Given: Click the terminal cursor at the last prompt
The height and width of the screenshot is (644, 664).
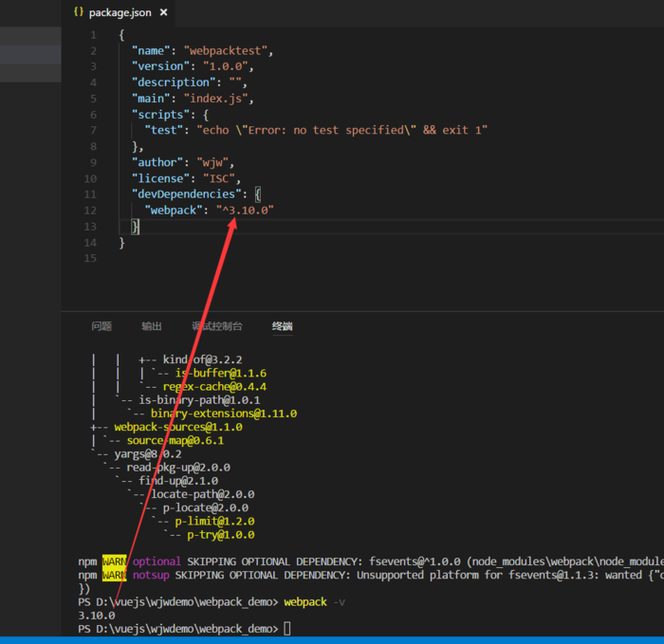Looking at the screenshot, I should coord(287,629).
